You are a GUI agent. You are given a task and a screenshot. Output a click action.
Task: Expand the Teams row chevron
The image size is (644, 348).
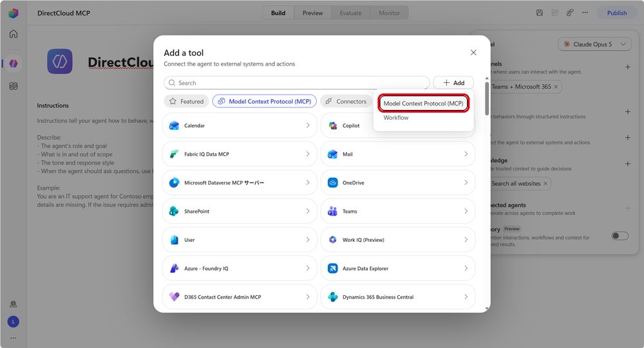(x=466, y=211)
